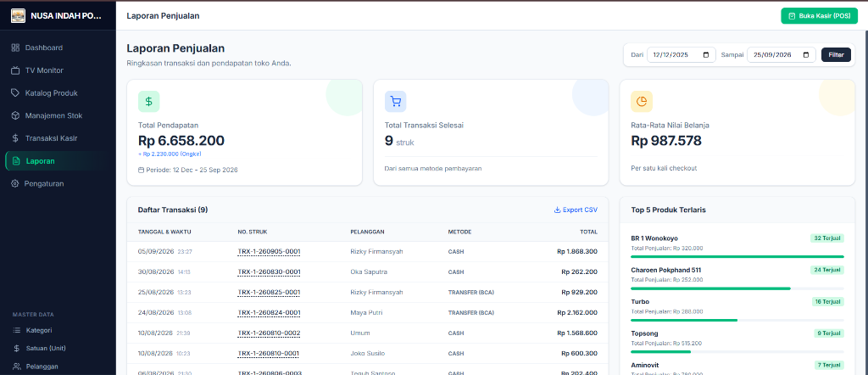This screenshot has width=868, height=375.
Task: Click the Turbo product progress bar
Action: (x=737, y=320)
